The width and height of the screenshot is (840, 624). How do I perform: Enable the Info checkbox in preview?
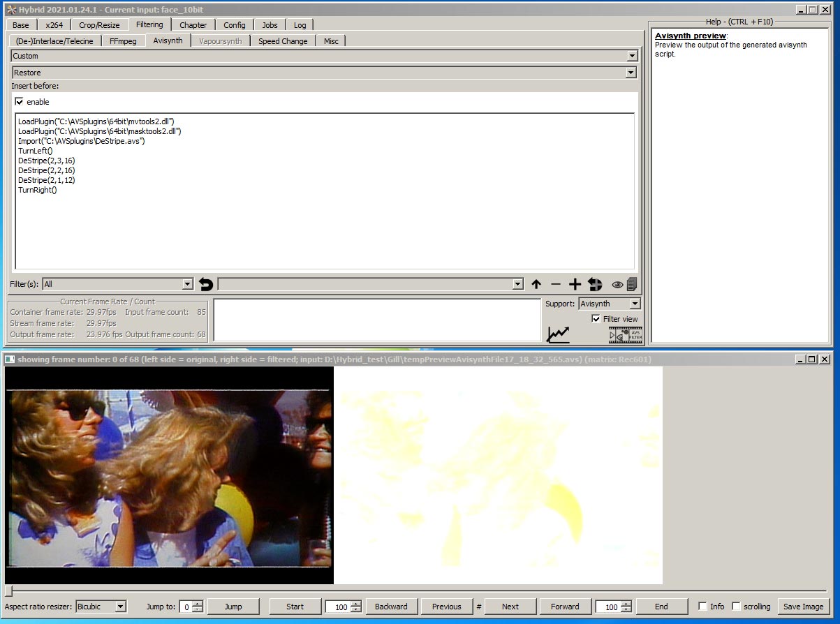[x=702, y=607]
